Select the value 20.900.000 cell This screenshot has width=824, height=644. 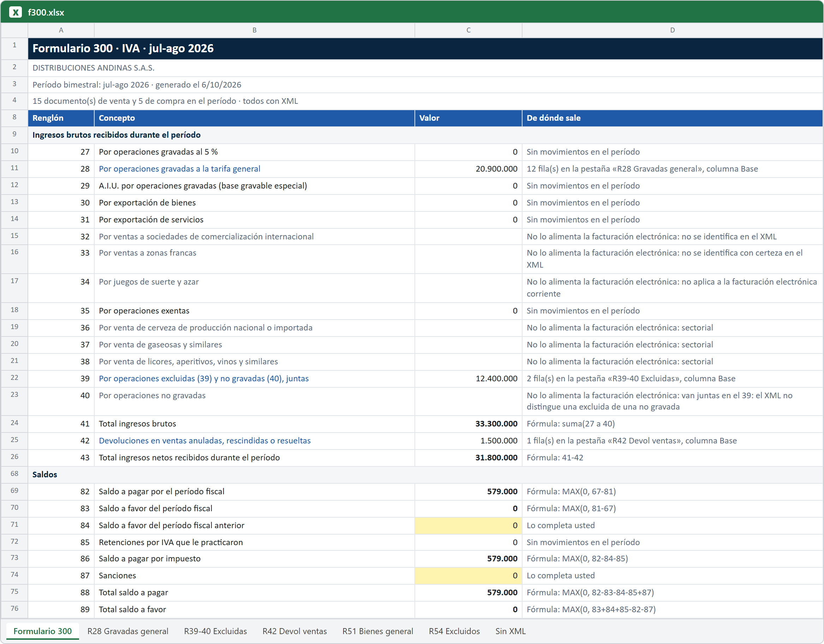468,169
